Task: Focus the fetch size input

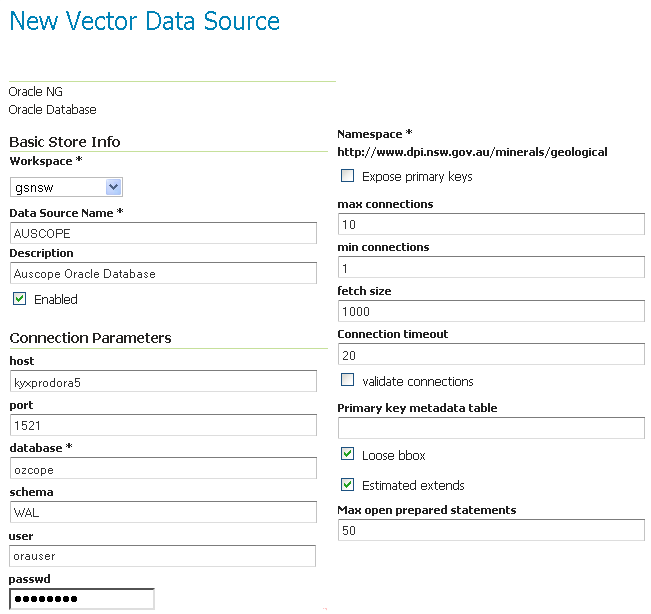Action: click(491, 311)
